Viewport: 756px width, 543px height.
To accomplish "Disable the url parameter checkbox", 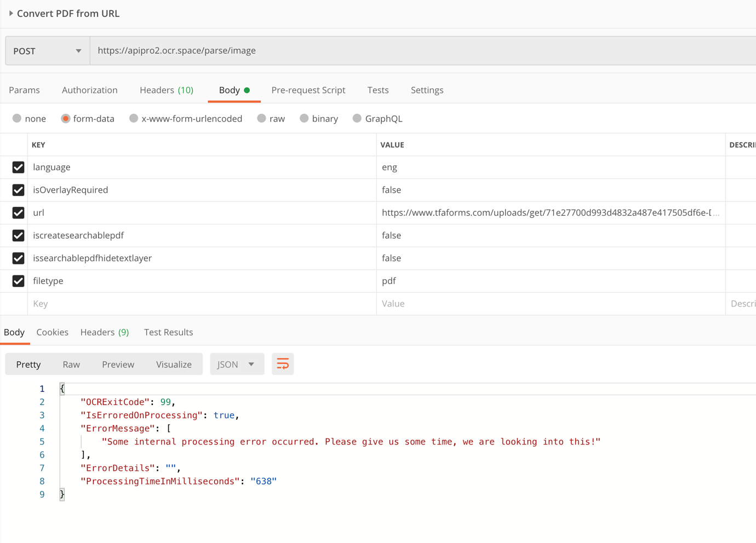I will 18,213.
